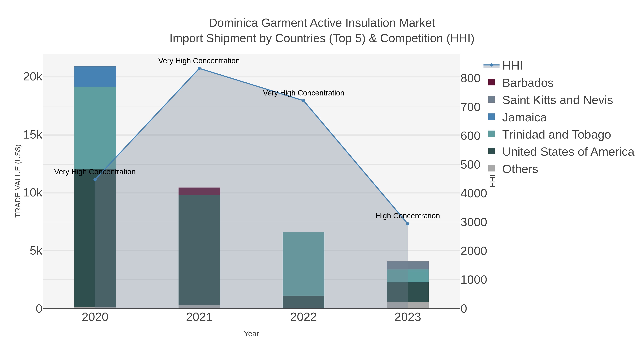Click the 1000 HHI axis tick label
Viewport: 644px width, 362px height.
coord(474,280)
